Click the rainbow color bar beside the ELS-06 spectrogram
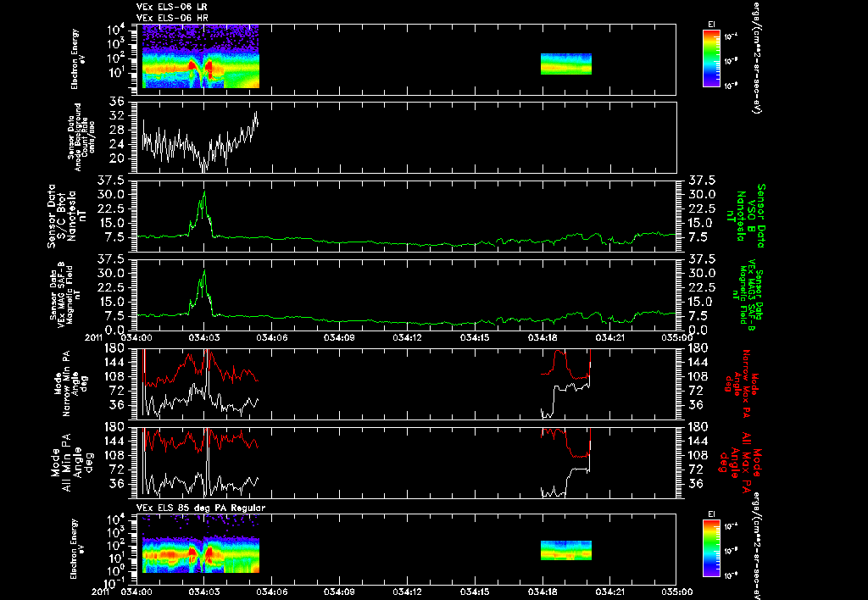Image resolution: width=868 pixels, height=600 pixels. [711, 58]
